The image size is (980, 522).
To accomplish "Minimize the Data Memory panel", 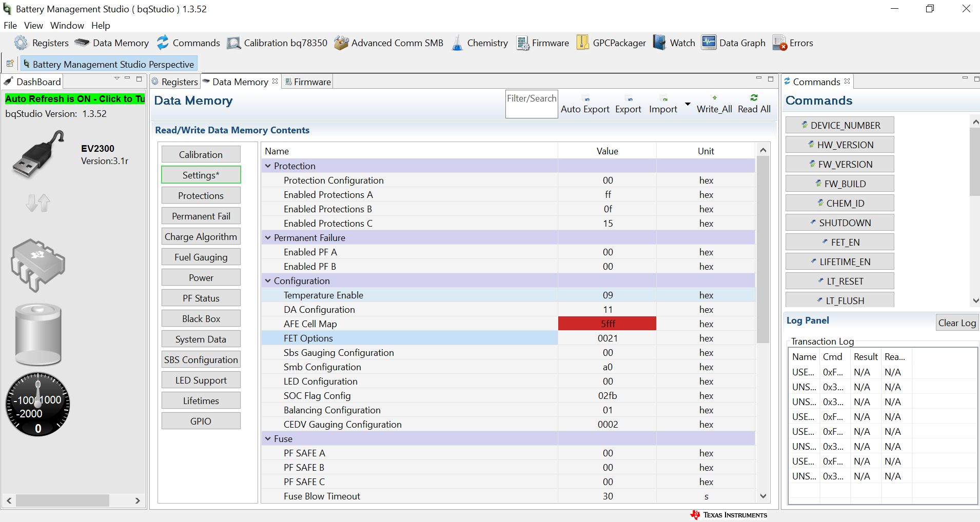I will (x=759, y=78).
